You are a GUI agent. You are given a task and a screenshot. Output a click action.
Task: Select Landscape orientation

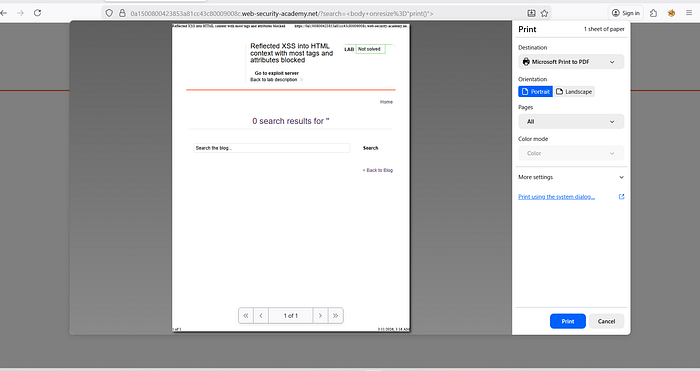click(574, 92)
